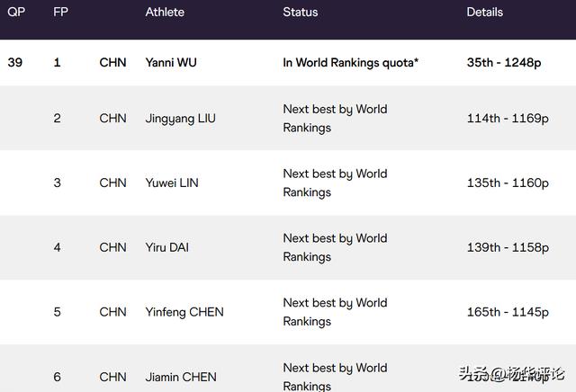Click CHN country code for Yiru DAI
The image size is (576, 392).
pyautogui.click(x=112, y=247)
